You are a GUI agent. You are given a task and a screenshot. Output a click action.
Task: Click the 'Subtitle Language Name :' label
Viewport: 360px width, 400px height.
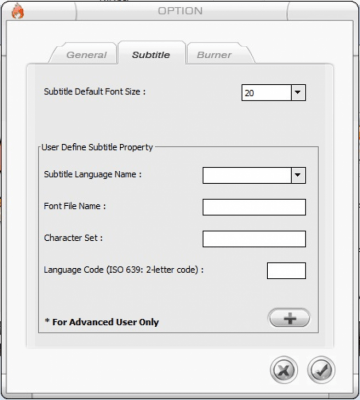93,174
